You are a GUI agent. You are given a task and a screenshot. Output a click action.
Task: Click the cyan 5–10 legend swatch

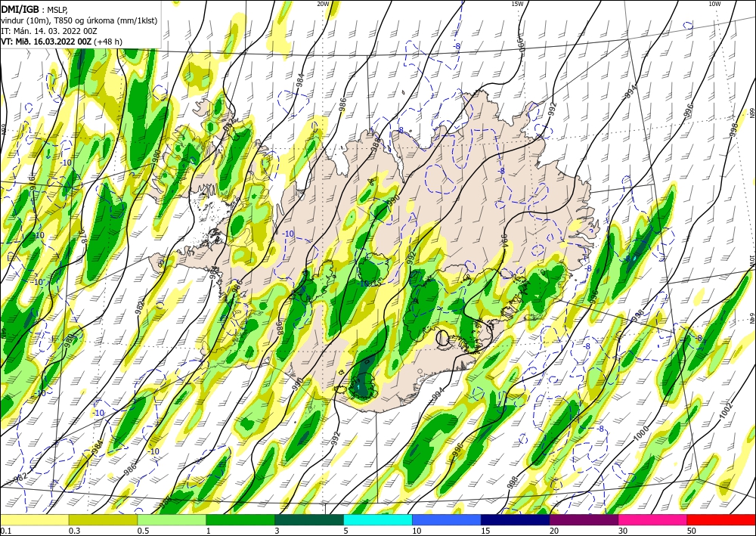point(377,519)
